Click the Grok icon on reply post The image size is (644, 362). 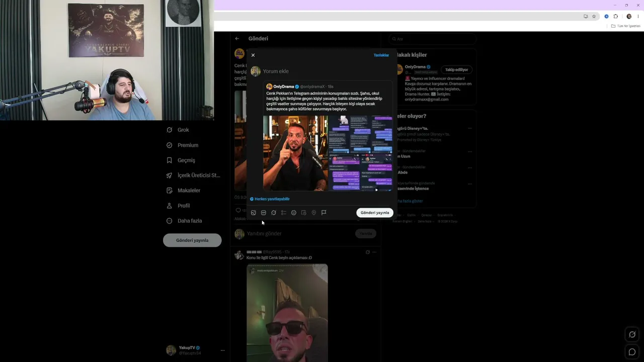(368, 252)
